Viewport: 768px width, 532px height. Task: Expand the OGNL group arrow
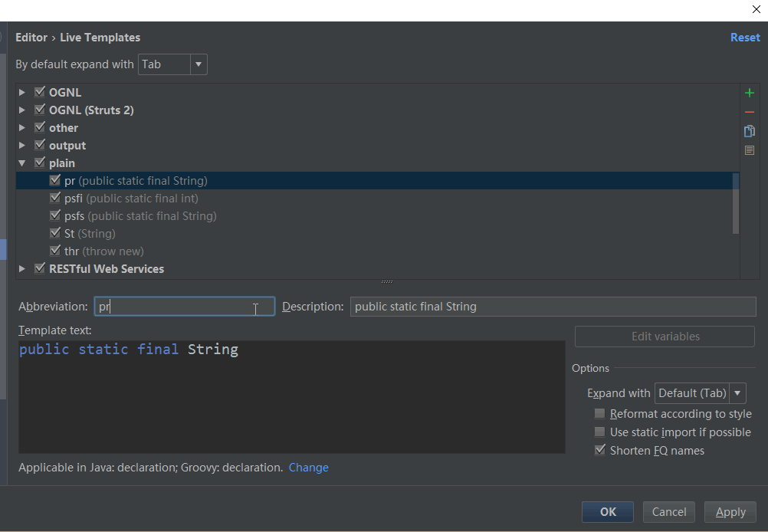tap(22, 92)
